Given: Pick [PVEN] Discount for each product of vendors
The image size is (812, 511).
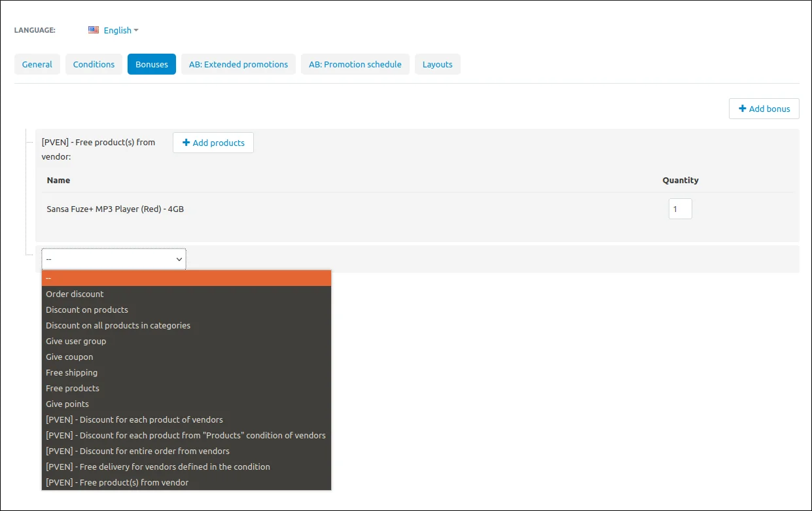Looking at the screenshot, I should point(186,419).
